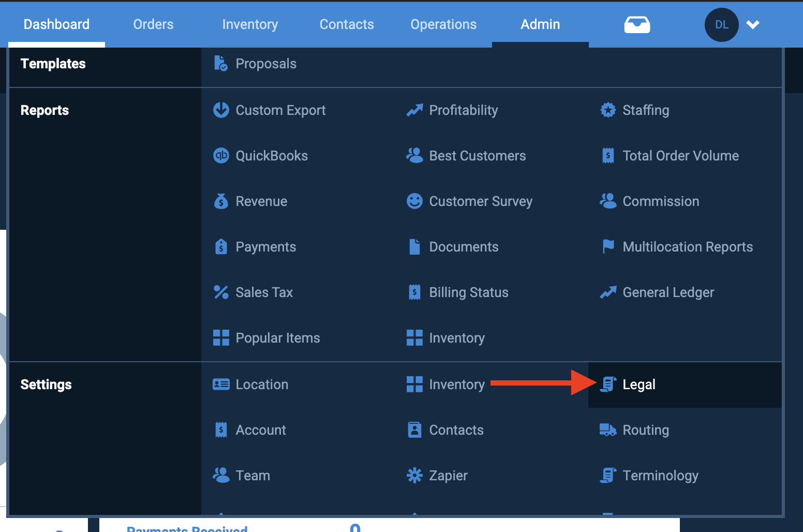Open the Contacts top navigation menu
This screenshot has height=532, width=803.
347,24
